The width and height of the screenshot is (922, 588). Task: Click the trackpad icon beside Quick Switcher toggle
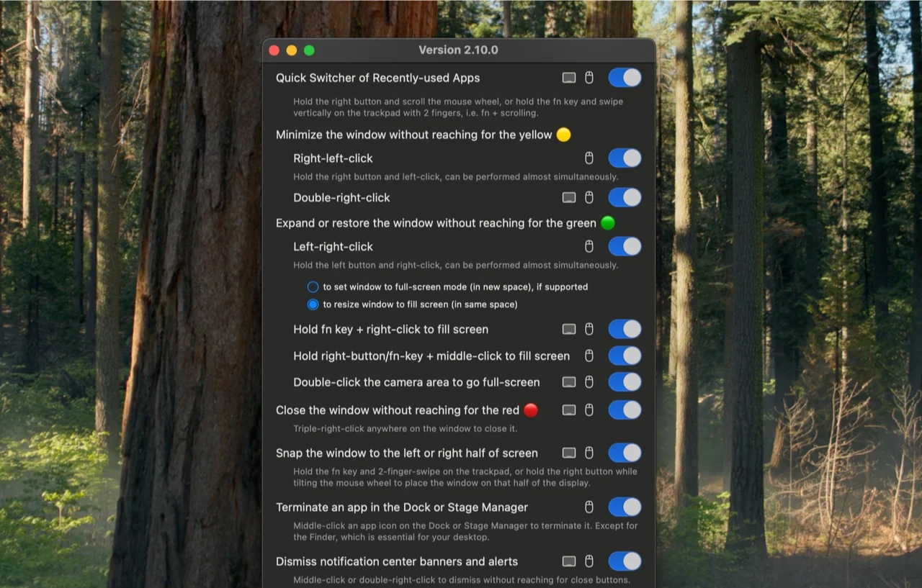pyautogui.click(x=569, y=77)
